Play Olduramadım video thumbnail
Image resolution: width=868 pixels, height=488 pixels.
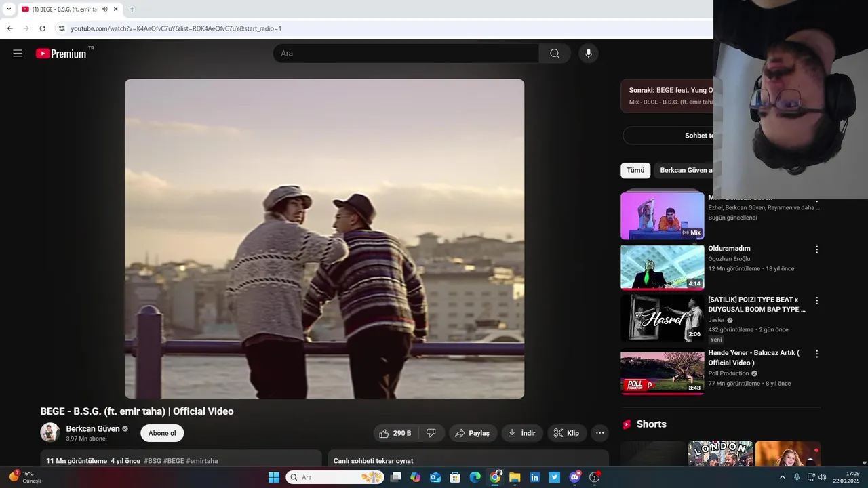(x=663, y=267)
